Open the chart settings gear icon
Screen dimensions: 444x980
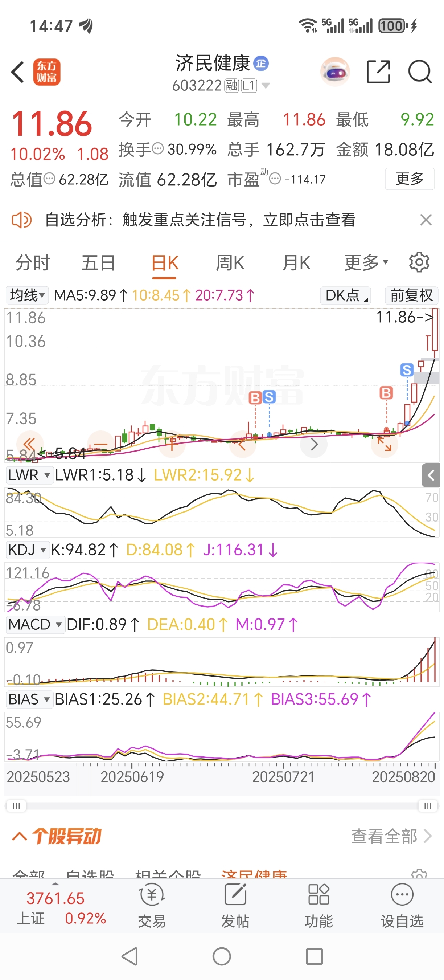pyautogui.click(x=419, y=262)
